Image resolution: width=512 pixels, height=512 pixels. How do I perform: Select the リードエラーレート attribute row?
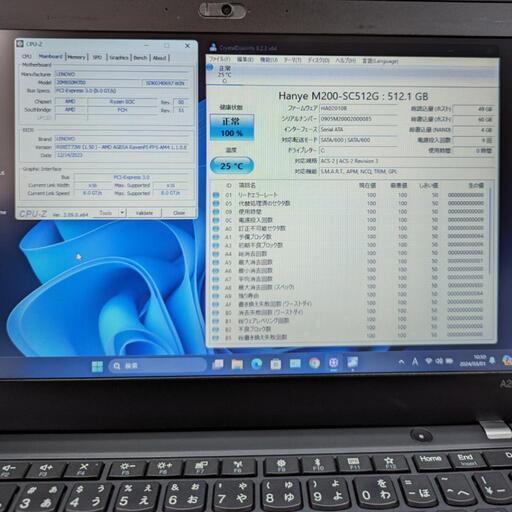pos(348,195)
